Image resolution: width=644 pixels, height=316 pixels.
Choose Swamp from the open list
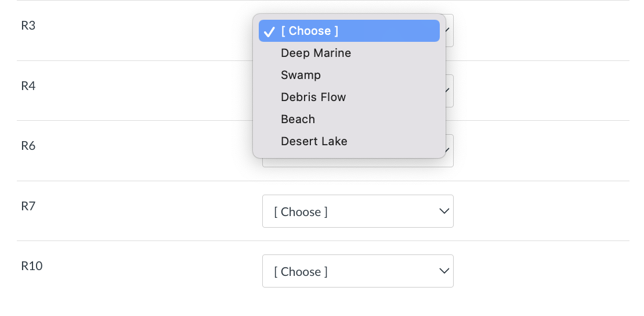pyautogui.click(x=301, y=75)
